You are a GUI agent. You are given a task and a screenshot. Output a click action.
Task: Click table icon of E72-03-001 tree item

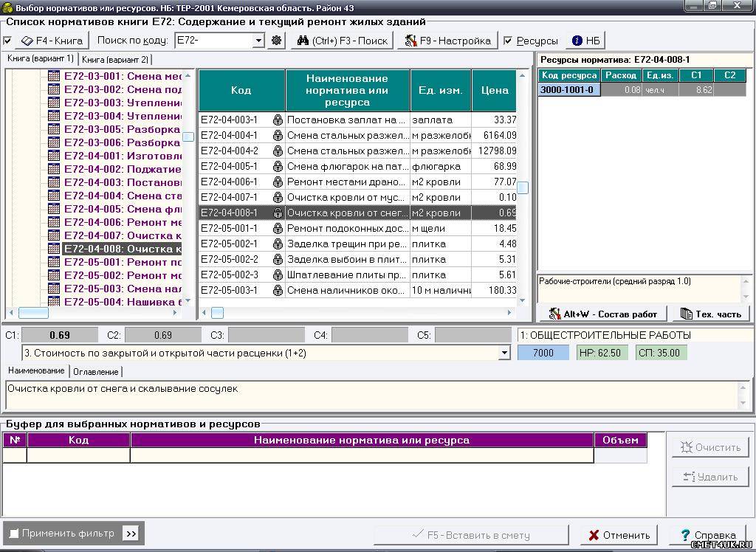pos(54,76)
